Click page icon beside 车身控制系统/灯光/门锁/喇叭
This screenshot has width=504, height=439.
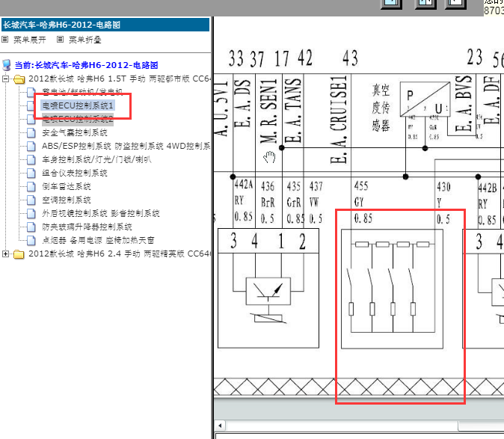31,160
